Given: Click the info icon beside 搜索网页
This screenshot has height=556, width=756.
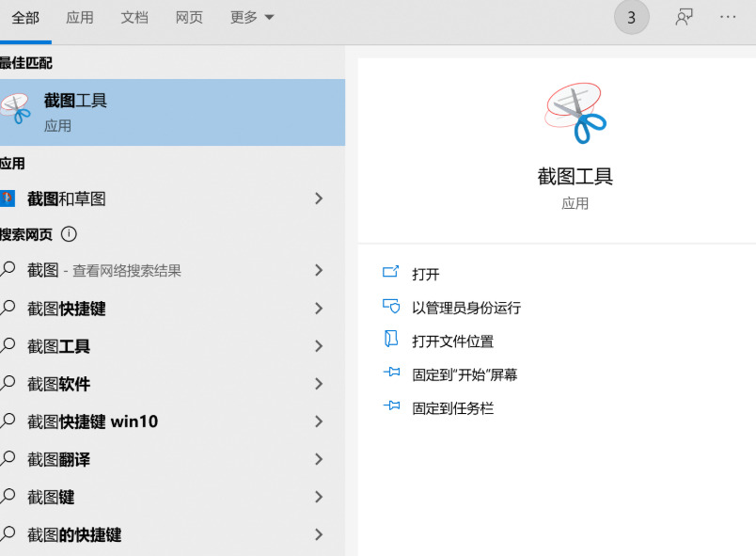Looking at the screenshot, I should click(x=69, y=234).
